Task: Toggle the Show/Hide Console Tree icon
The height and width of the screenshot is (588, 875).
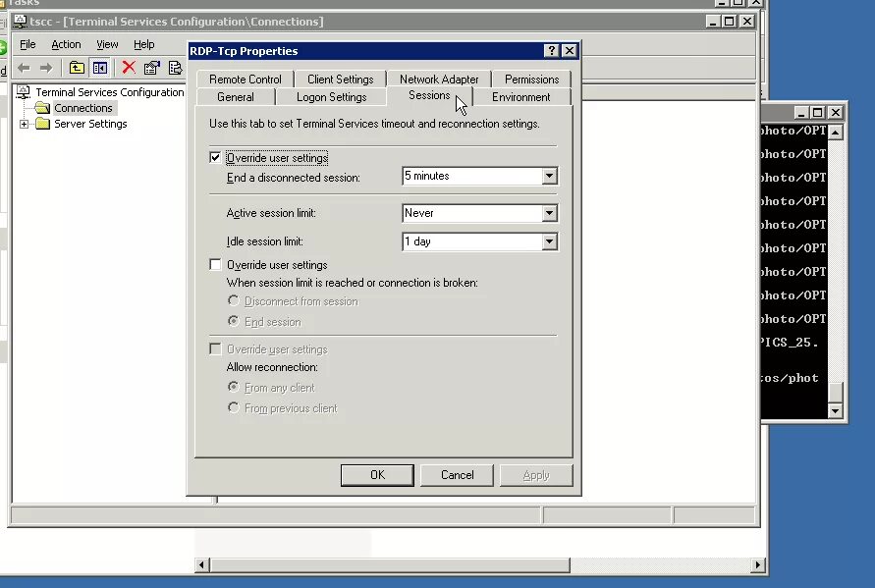Action: pyautogui.click(x=100, y=68)
